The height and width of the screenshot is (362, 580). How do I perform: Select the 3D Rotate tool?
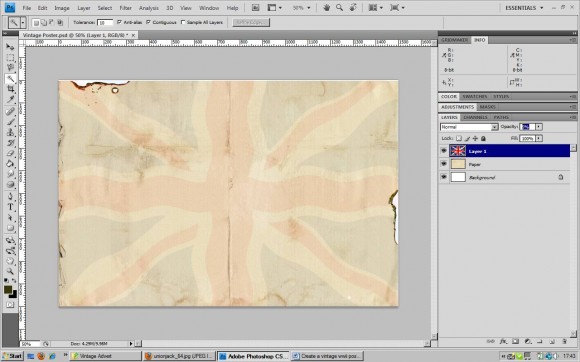coord(10,240)
